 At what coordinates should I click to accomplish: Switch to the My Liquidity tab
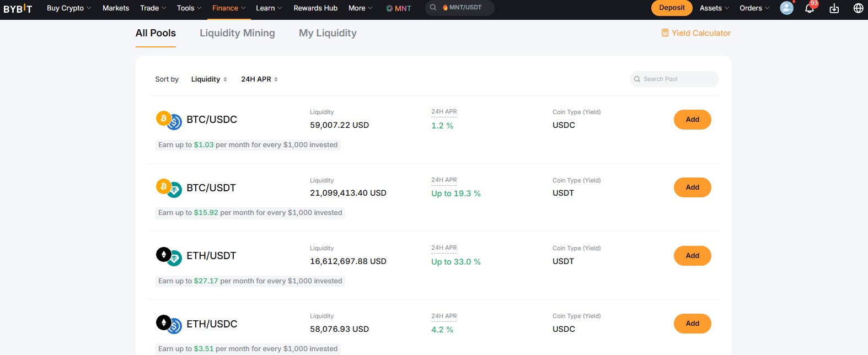pos(328,33)
